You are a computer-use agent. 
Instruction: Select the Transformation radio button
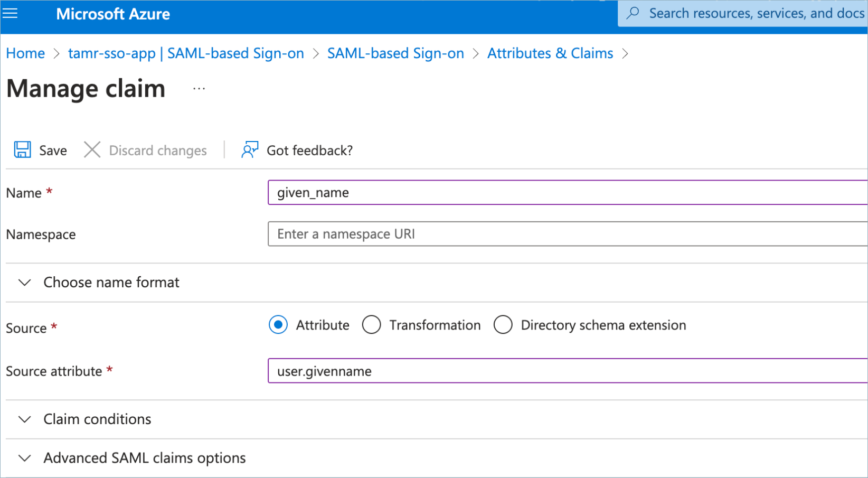click(371, 325)
